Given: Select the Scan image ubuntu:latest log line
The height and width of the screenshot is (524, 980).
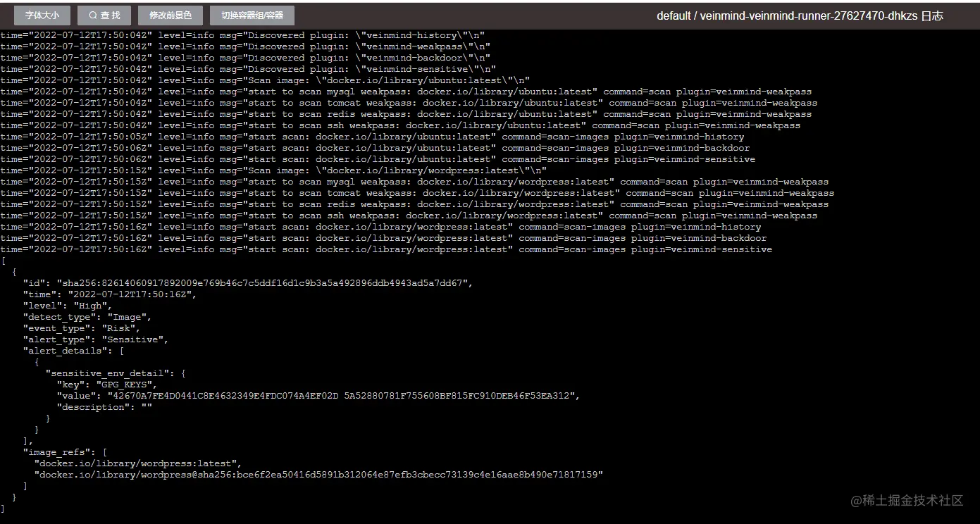Looking at the screenshot, I should pyautogui.click(x=265, y=80).
